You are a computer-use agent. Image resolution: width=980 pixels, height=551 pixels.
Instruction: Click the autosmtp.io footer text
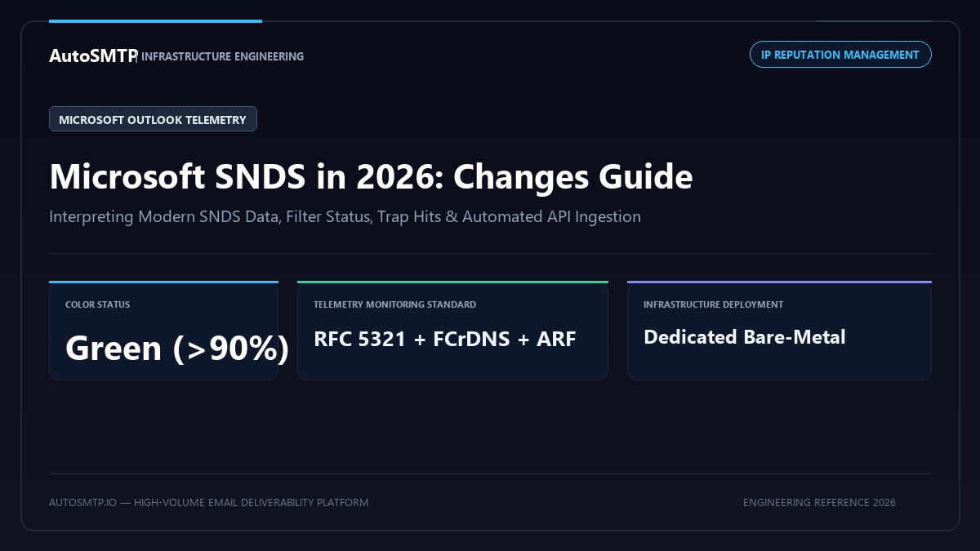tap(208, 503)
